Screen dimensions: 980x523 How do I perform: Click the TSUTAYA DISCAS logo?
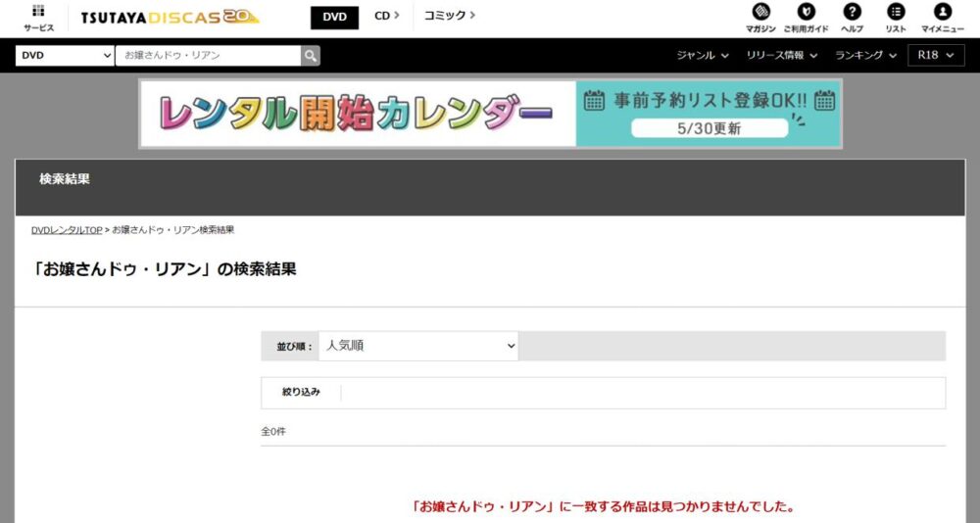click(x=170, y=18)
